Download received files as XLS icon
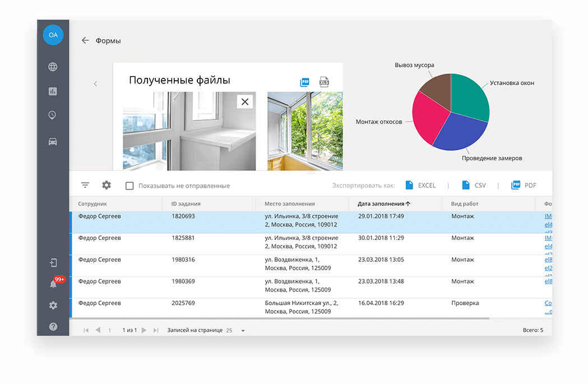Viewport: 588px width, 384px height. tap(324, 82)
